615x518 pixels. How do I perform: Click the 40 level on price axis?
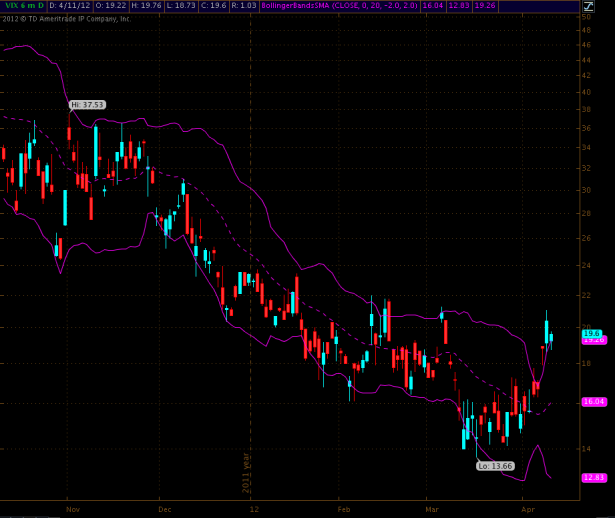pyautogui.click(x=586, y=92)
